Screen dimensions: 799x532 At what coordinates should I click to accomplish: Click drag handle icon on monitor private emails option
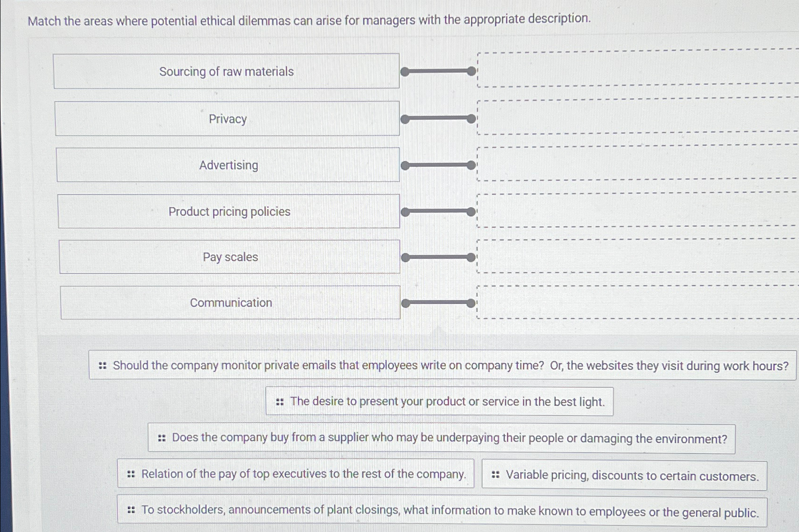click(103, 366)
